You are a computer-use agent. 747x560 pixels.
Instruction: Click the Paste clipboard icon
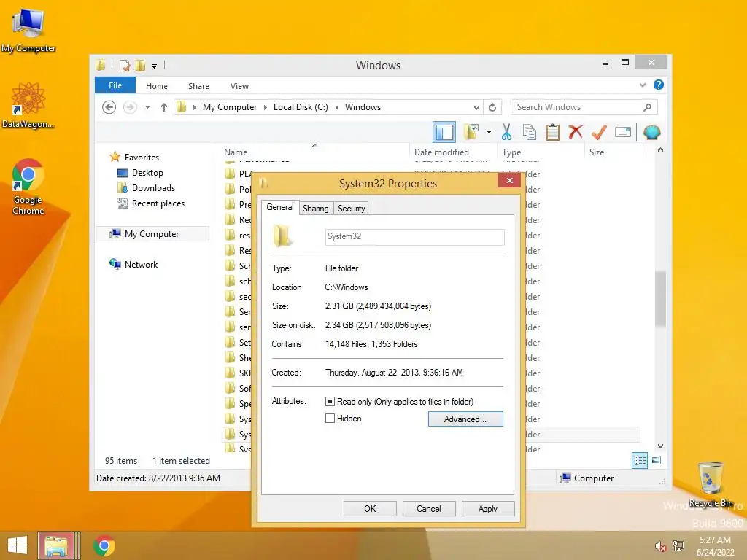click(x=553, y=133)
